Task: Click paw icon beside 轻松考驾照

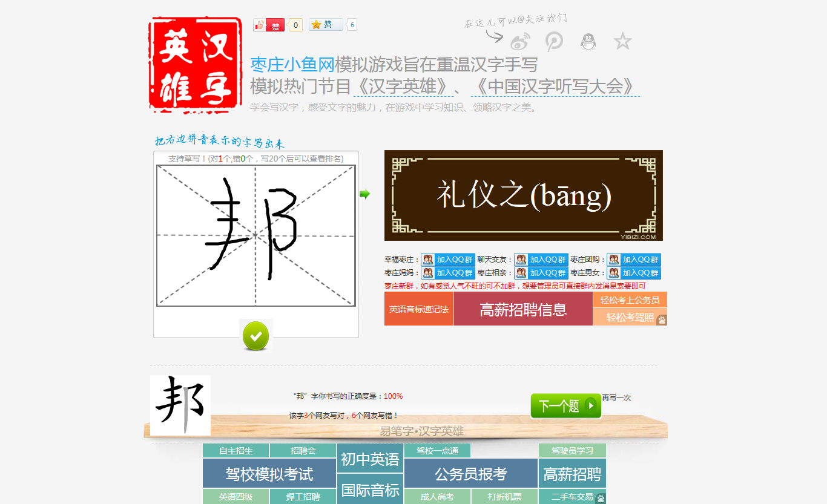Action: point(662,319)
